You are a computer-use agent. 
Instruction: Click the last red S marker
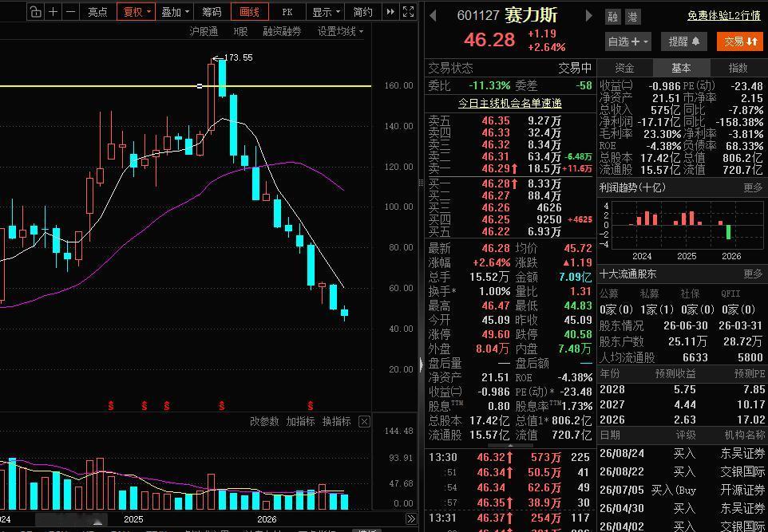coord(310,405)
